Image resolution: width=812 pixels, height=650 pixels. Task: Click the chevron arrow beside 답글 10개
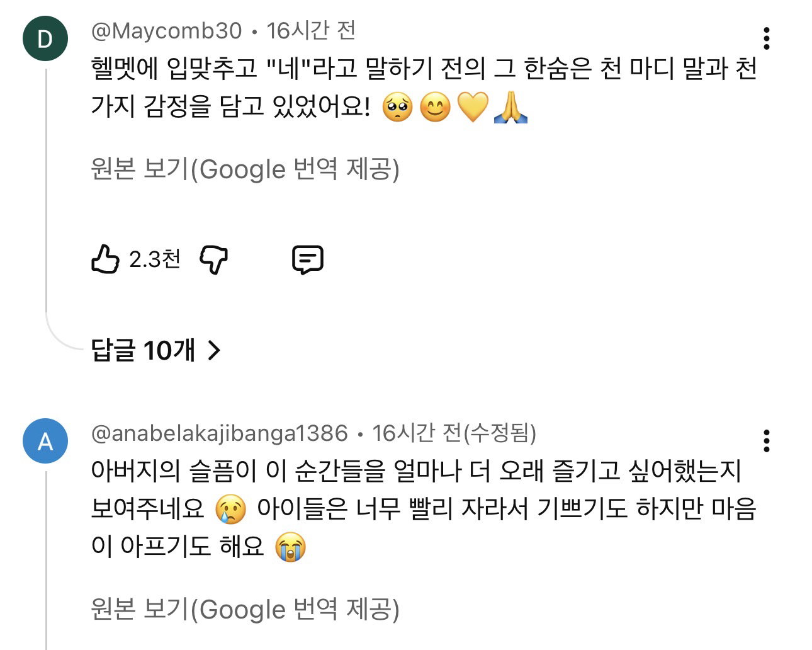pos(214,350)
